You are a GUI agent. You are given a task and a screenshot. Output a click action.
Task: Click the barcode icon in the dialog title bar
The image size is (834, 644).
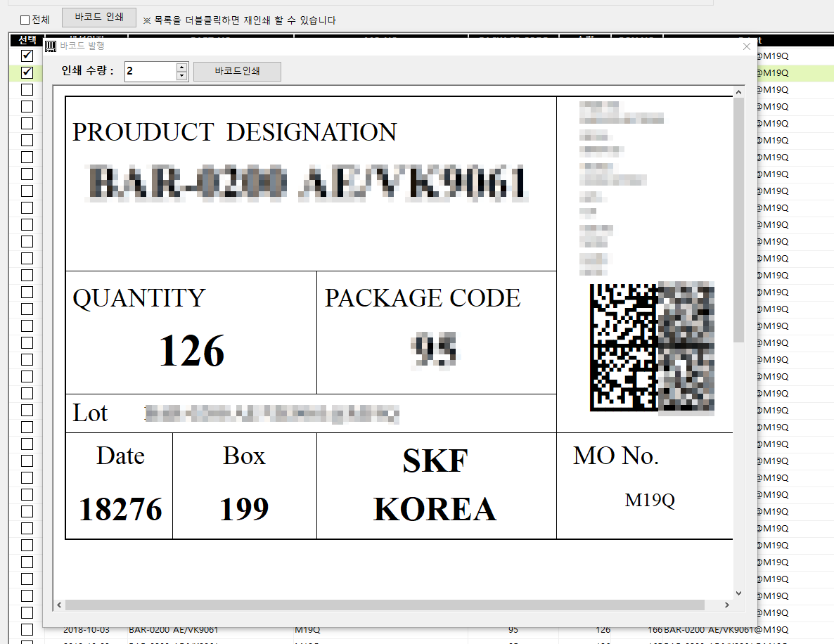click(x=51, y=46)
